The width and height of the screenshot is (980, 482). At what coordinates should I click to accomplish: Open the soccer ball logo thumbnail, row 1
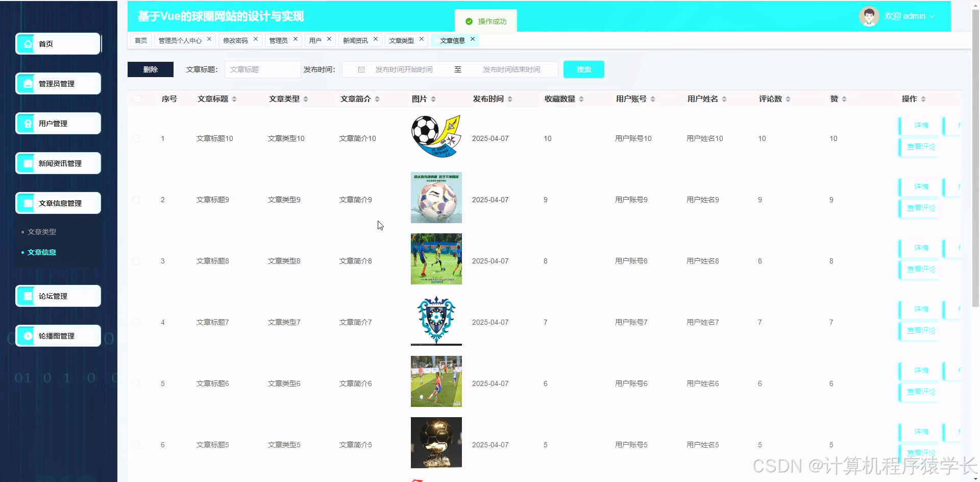436,136
